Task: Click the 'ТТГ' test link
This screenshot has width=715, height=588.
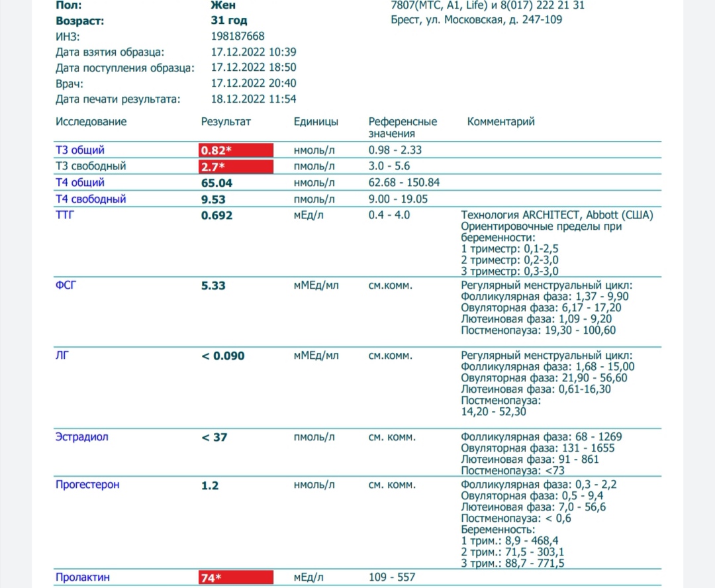Action: click(x=65, y=215)
